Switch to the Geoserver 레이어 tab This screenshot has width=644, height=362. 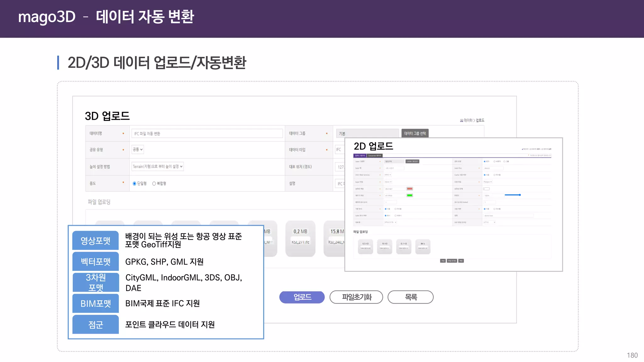tap(375, 156)
